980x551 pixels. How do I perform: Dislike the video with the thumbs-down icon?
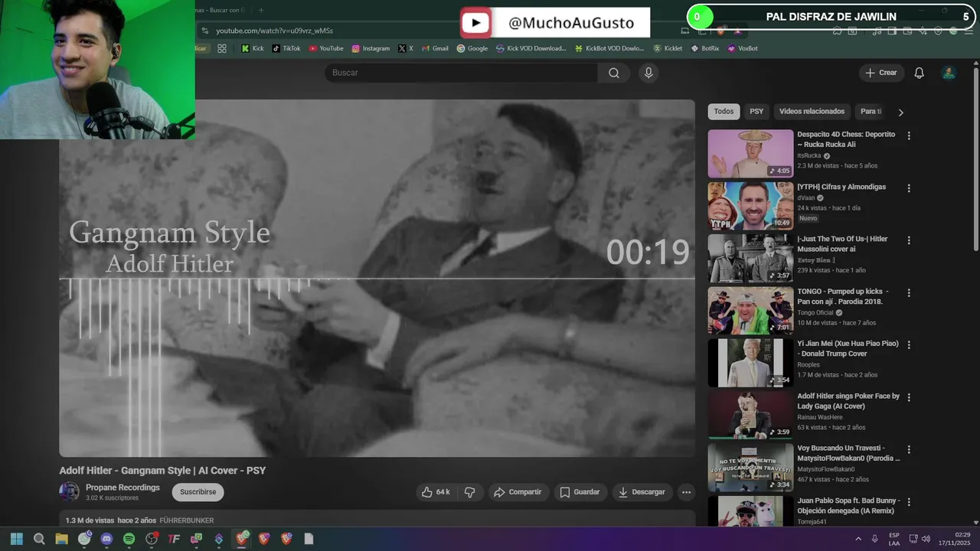pos(470,492)
